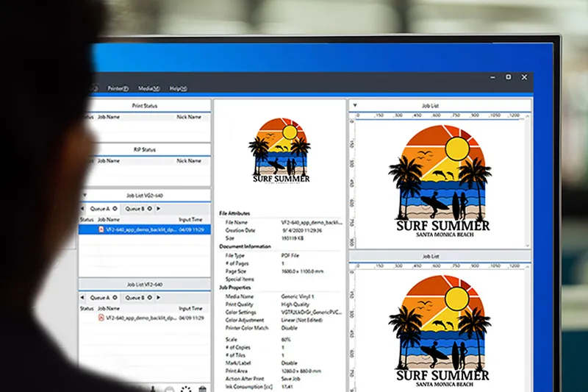Click the Input Time column header in upper list
This screenshot has height=392, width=588.
pyautogui.click(x=190, y=219)
